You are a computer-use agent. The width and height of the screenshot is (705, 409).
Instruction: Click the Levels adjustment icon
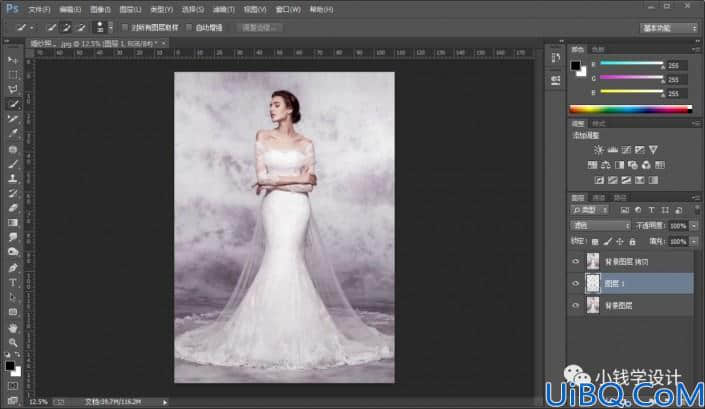pos(612,150)
